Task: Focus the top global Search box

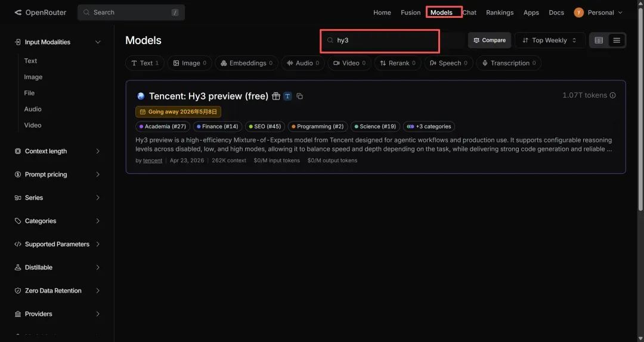Action: click(131, 13)
